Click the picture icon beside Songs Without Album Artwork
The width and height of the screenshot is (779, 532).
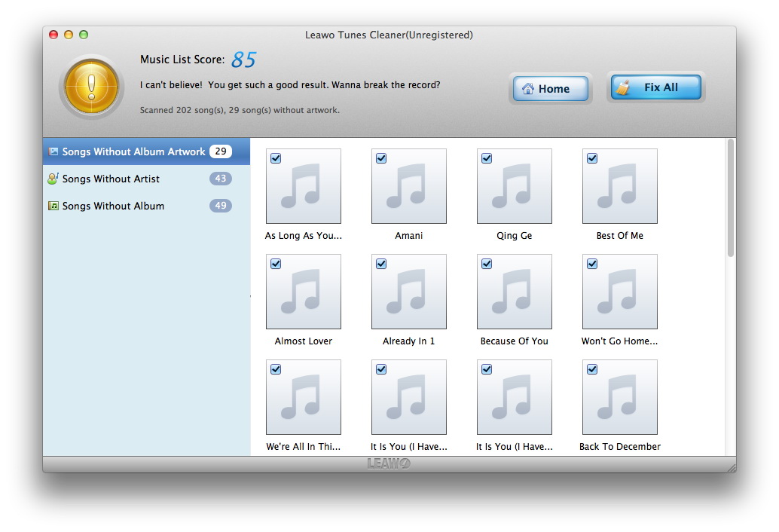point(53,151)
